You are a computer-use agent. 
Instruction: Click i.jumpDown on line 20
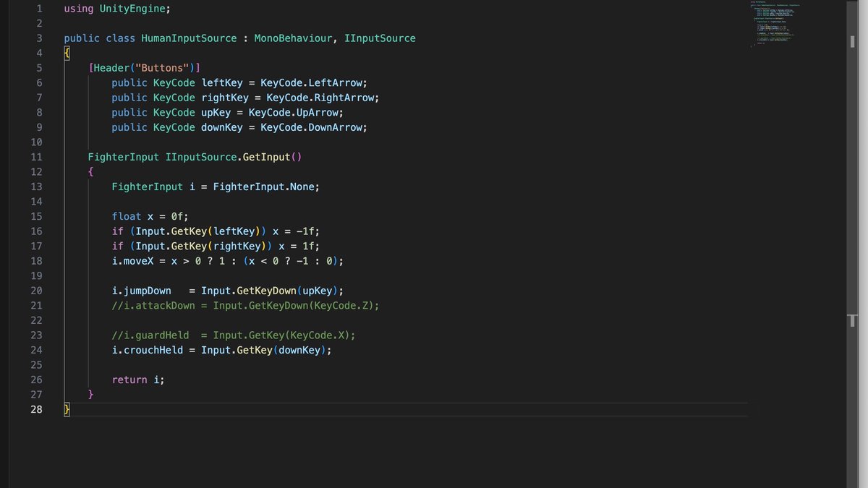pyautogui.click(x=141, y=291)
